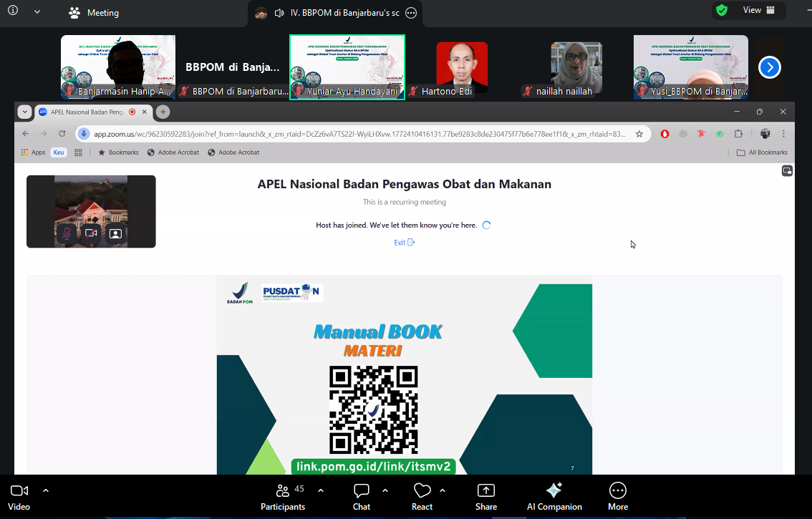Open the View layout menu

pyautogui.click(x=758, y=11)
